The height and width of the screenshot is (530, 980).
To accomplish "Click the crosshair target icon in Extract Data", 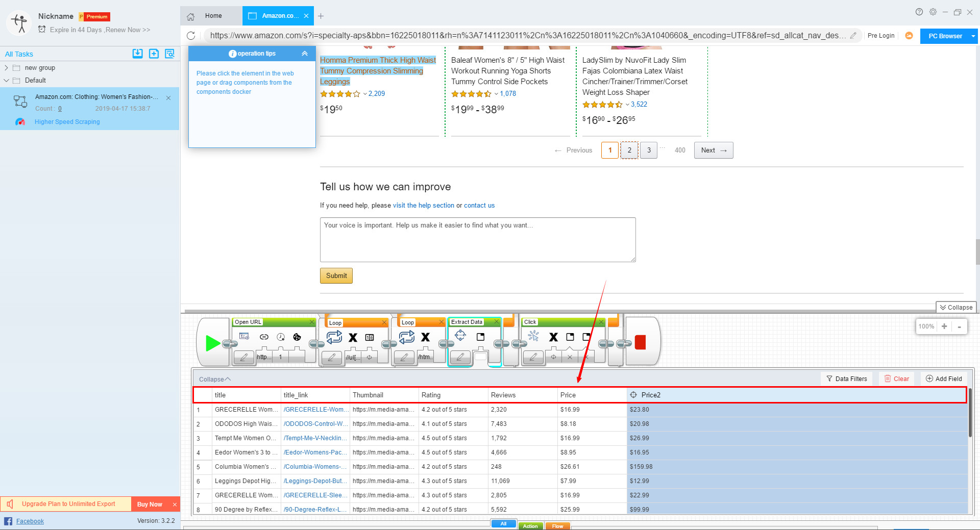I will [x=460, y=335].
